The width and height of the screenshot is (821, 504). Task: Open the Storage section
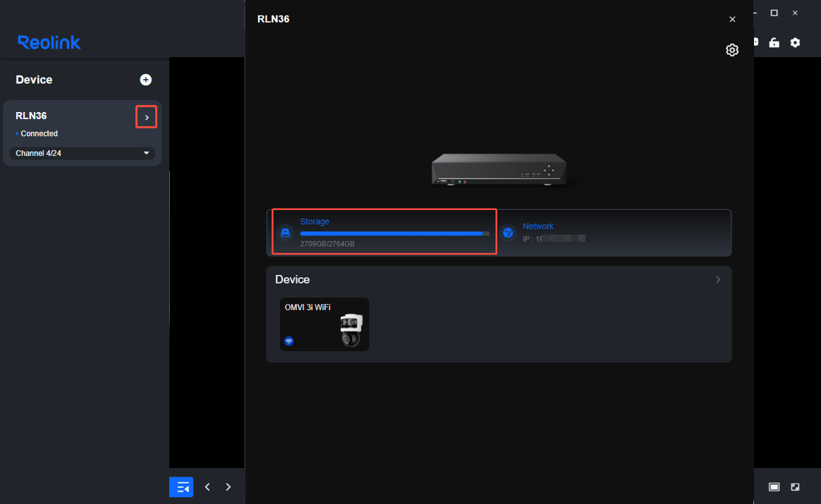point(384,232)
